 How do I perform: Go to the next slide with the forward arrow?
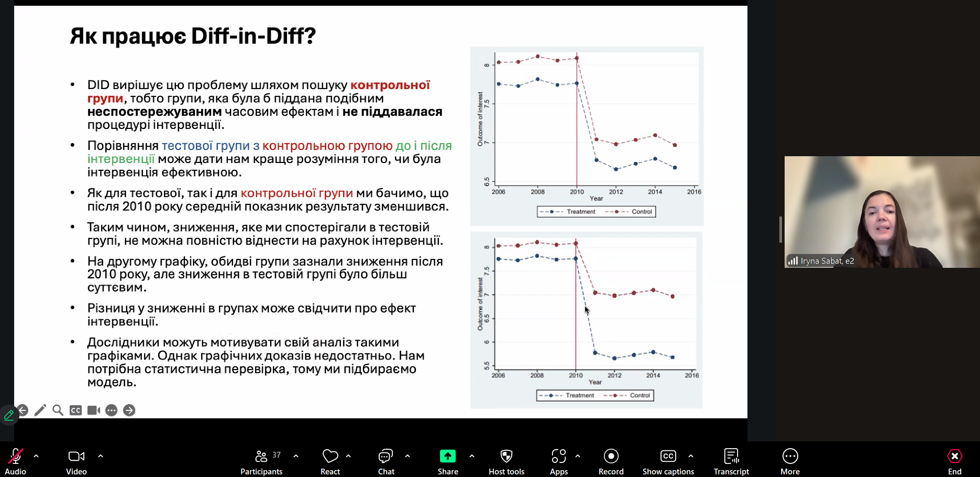[129, 410]
